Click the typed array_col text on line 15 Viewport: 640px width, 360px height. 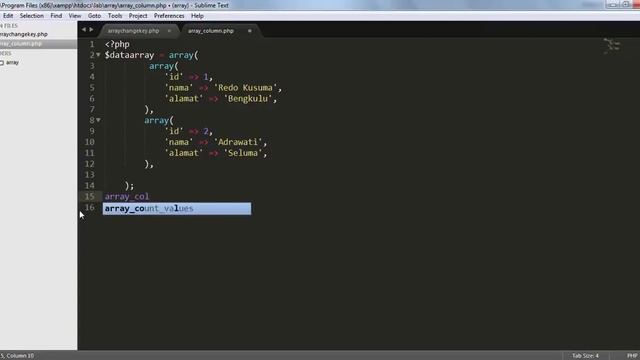pyautogui.click(x=127, y=196)
